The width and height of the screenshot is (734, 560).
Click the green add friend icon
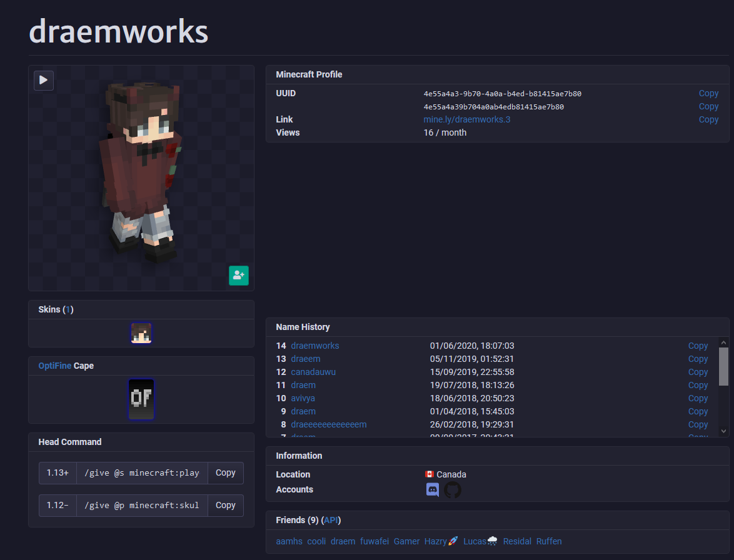pos(239,276)
